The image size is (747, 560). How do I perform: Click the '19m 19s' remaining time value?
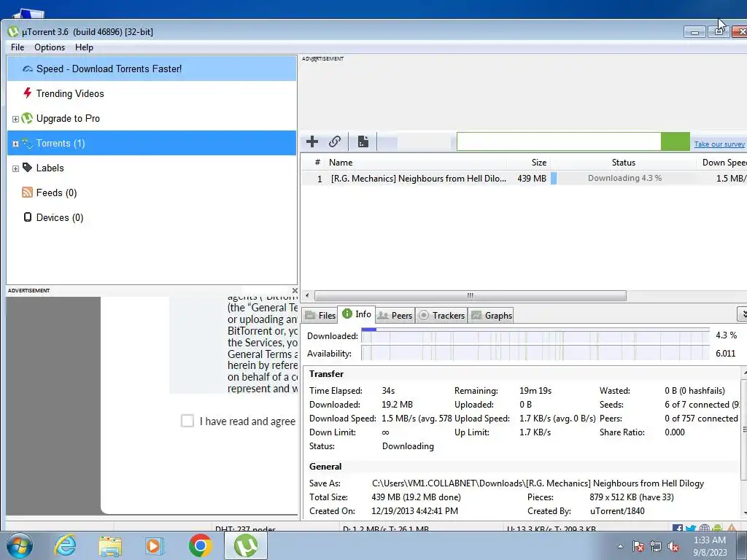(535, 391)
